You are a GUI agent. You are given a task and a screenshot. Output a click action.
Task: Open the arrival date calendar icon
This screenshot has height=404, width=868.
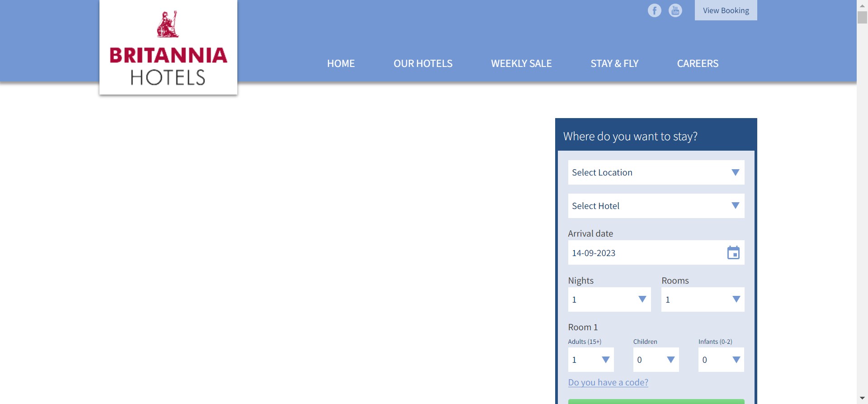point(733,253)
